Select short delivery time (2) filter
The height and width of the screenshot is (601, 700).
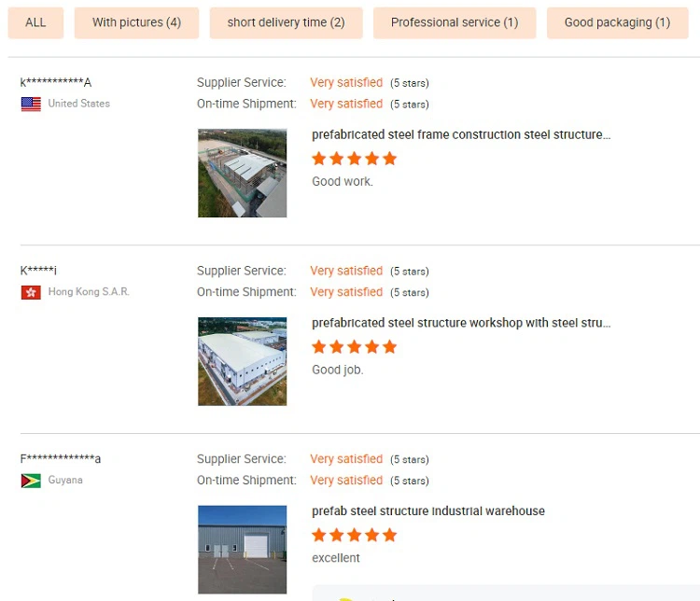(286, 22)
